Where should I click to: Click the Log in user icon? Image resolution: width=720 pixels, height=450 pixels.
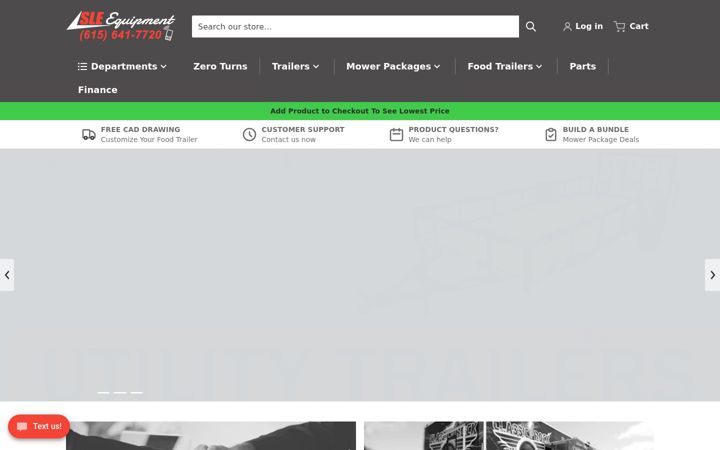click(567, 27)
